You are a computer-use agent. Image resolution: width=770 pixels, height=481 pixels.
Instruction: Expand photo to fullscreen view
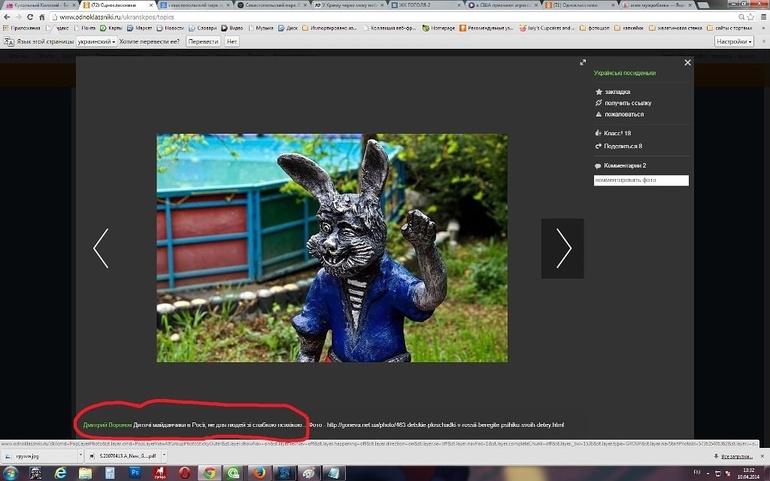point(583,62)
